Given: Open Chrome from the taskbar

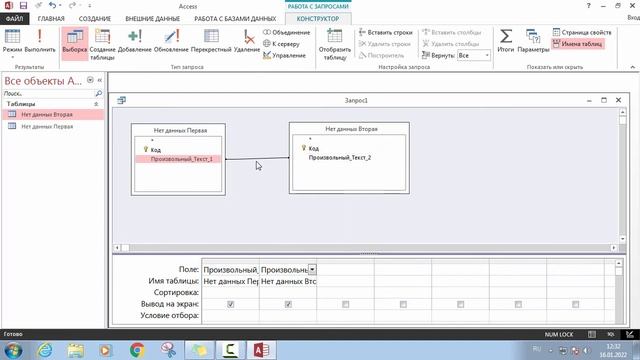Looking at the screenshot, I should tap(137, 350).
